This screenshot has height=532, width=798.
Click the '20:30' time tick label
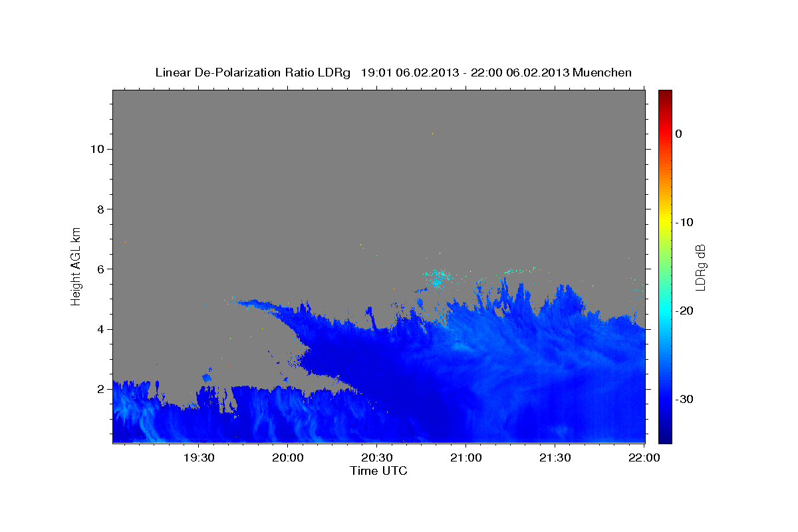point(377,458)
